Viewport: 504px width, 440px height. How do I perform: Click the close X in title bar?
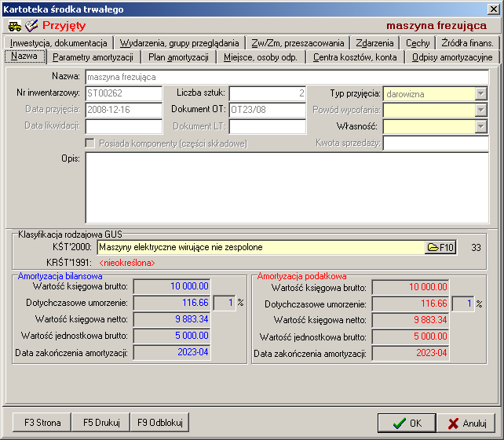[x=492, y=9]
